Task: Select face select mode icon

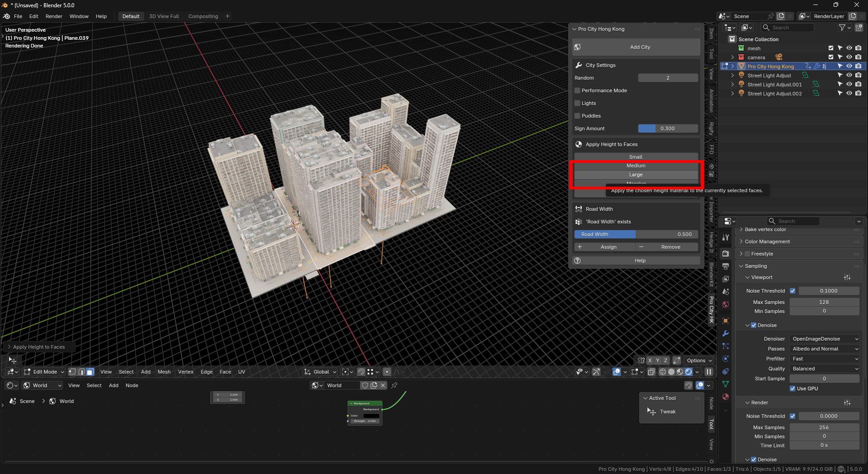Action: (90, 372)
